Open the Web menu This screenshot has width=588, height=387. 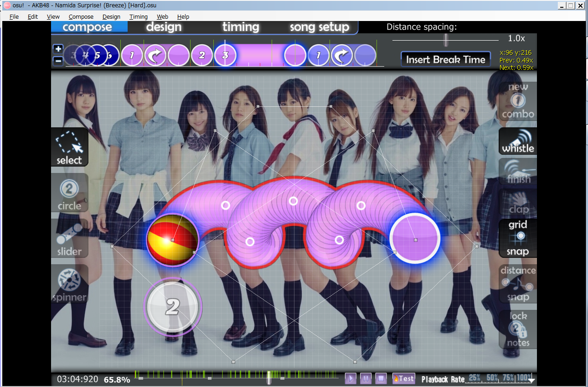162,16
